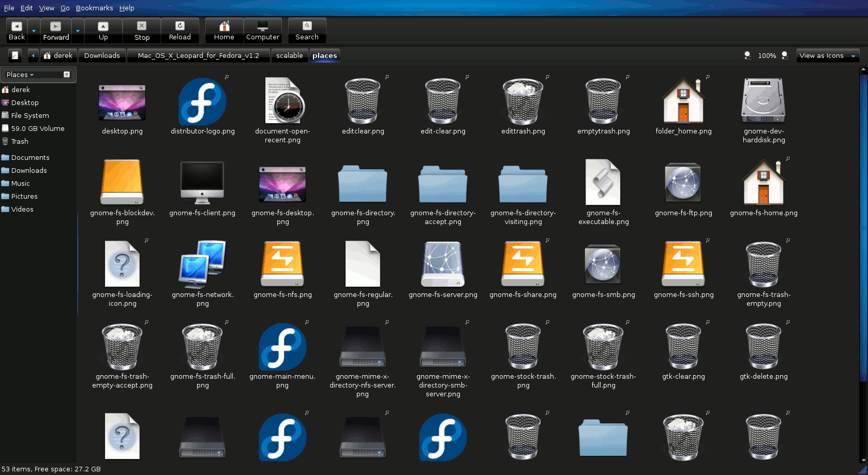
Task: Open the Places sidebar dropdown
Action: click(x=21, y=75)
